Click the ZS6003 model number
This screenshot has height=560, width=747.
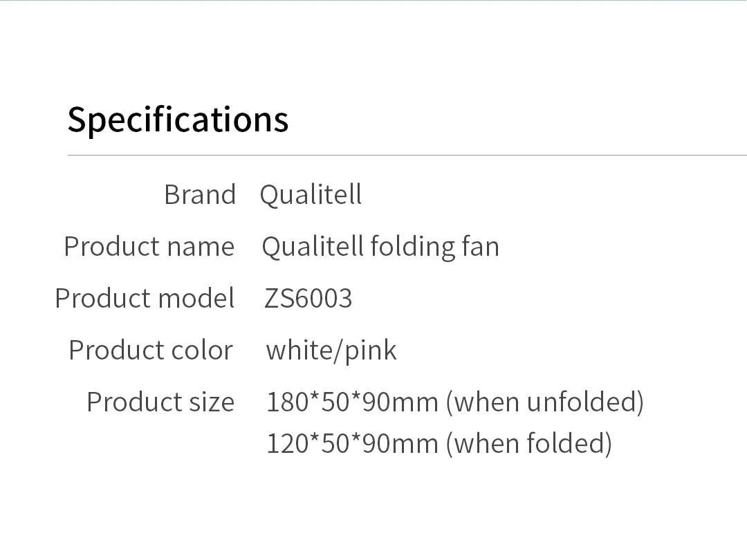click(x=308, y=299)
